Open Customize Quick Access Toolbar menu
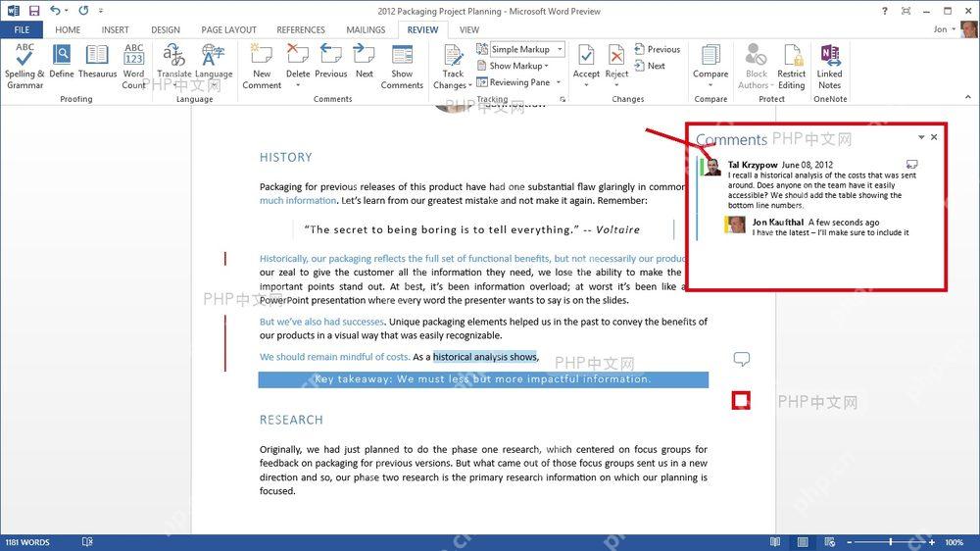The image size is (980, 551). coord(101,11)
